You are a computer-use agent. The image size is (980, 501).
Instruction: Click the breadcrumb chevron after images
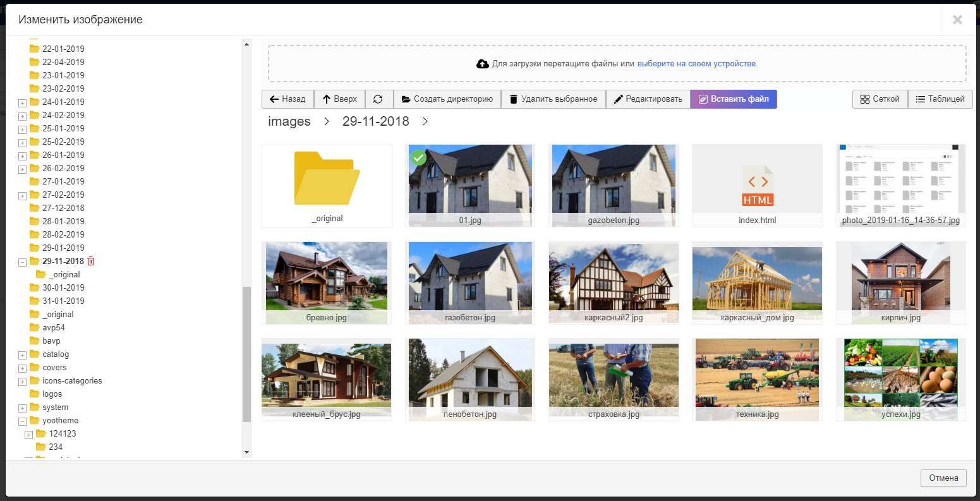pyautogui.click(x=327, y=121)
